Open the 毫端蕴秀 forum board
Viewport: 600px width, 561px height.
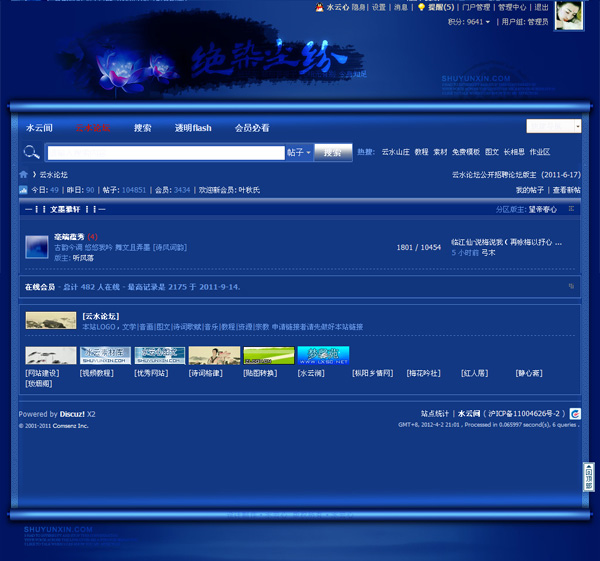pyautogui.click(x=69, y=237)
